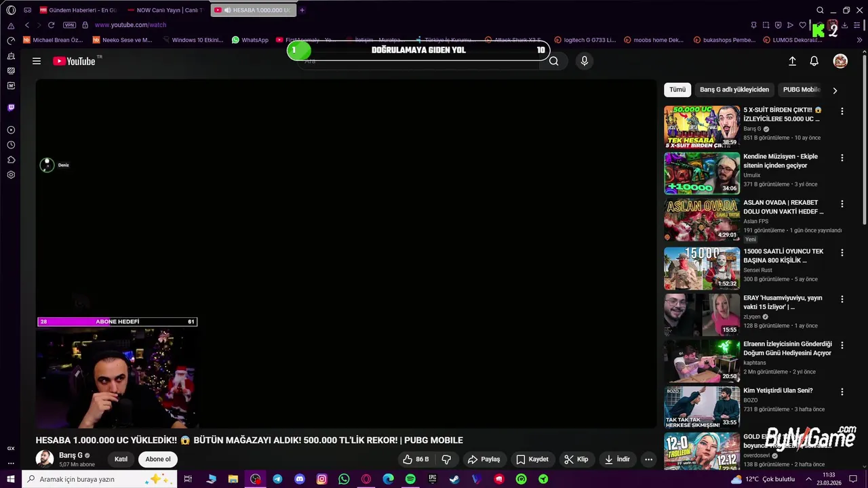The image size is (868, 488).
Task: Open options for 'ERAY Husamviyuviyu' video
Action: (x=842, y=300)
